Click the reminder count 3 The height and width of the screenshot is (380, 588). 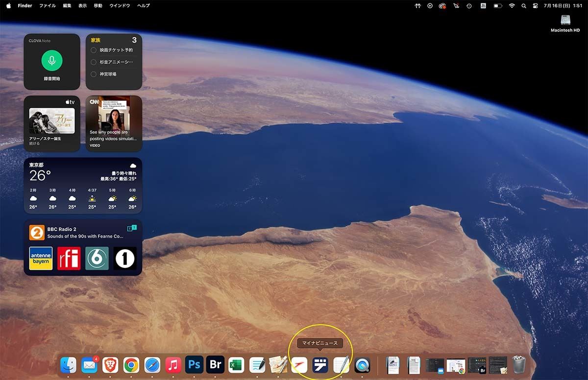click(x=134, y=40)
